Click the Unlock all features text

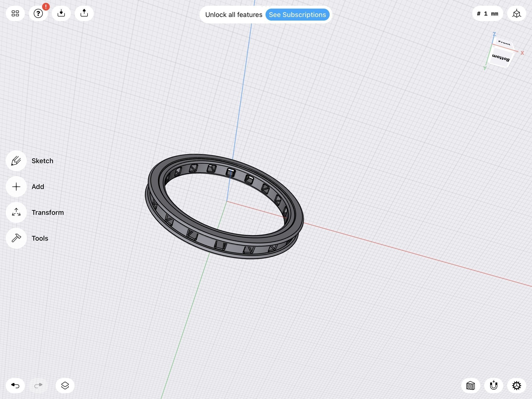coord(233,15)
